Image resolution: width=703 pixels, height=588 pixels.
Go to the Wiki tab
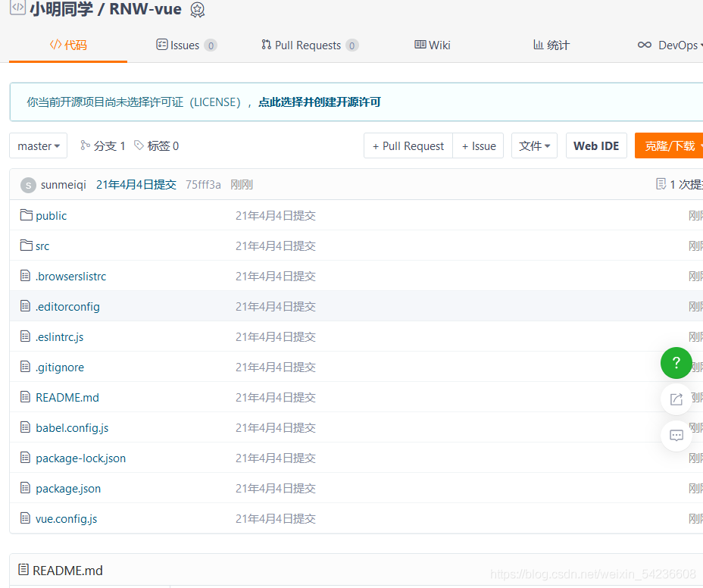pyautogui.click(x=433, y=45)
